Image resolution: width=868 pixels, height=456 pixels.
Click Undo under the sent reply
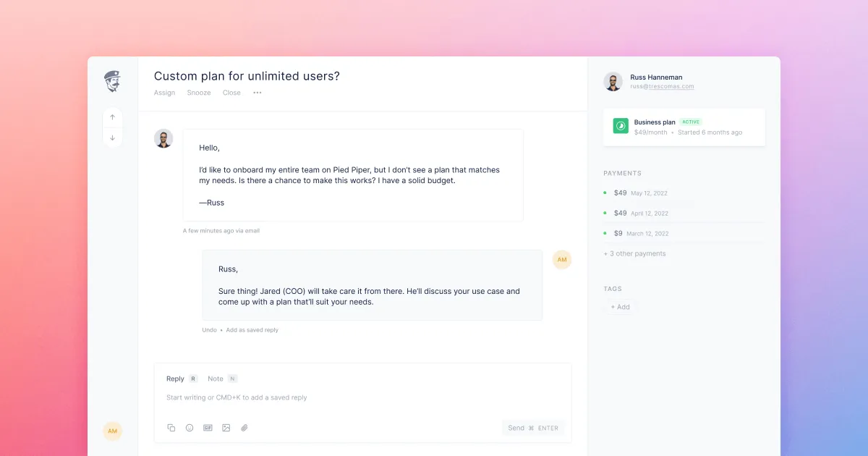[209, 330]
